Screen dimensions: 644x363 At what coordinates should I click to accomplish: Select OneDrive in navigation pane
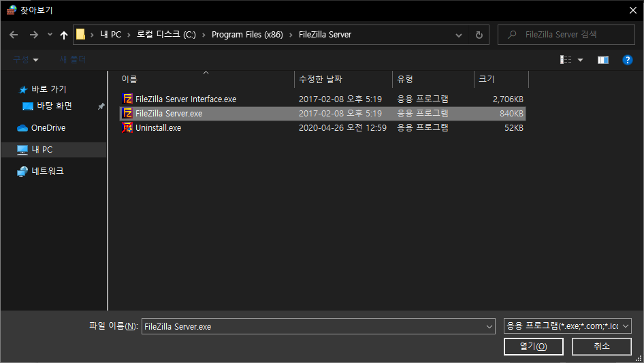pos(48,128)
